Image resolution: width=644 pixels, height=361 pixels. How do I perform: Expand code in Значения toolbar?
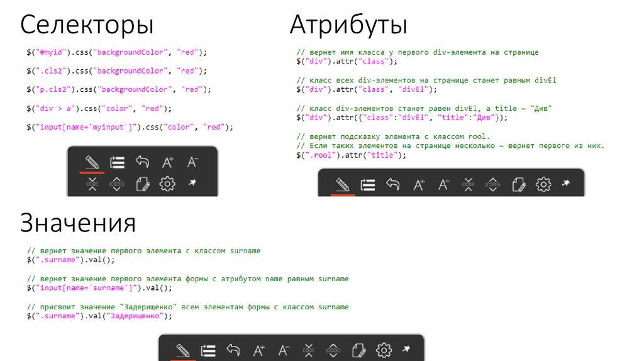point(333,350)
